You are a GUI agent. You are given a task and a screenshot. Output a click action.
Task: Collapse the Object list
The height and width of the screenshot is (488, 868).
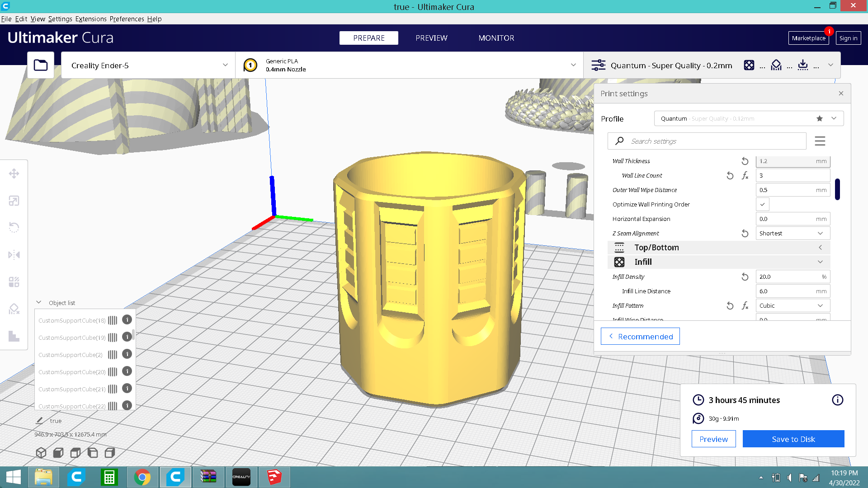(x=39, y=303)
